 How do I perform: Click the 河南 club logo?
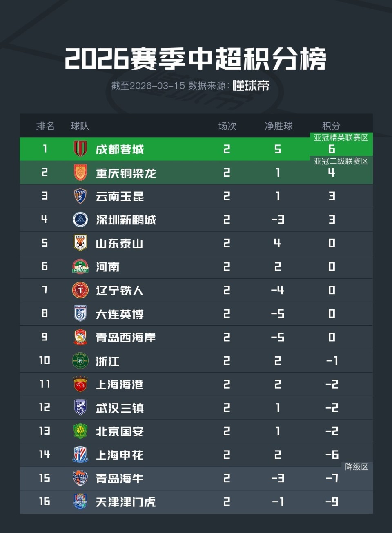pyautogui.click(x=80, y=267)
